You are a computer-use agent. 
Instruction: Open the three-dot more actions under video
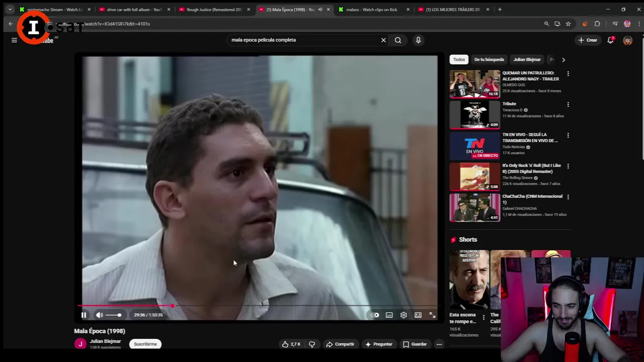click(439, 344)
